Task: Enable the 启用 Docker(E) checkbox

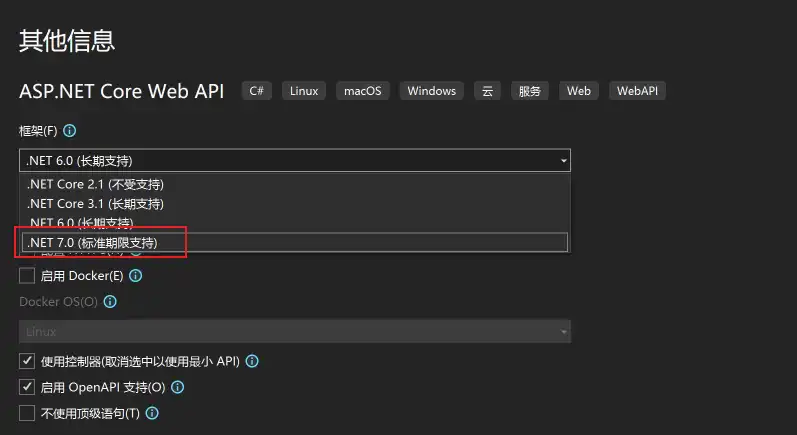Action: coord(27,276)
